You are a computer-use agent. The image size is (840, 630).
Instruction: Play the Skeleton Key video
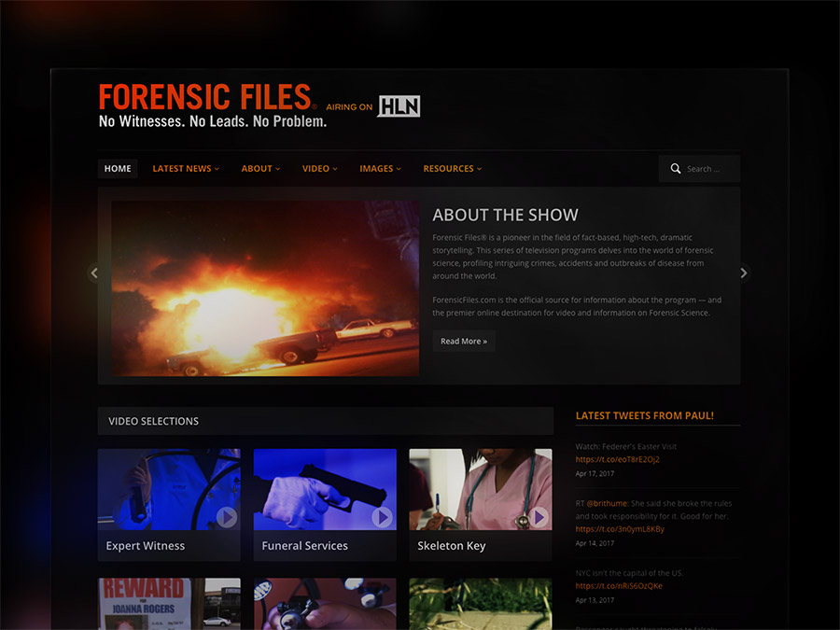tap(538, 517)
